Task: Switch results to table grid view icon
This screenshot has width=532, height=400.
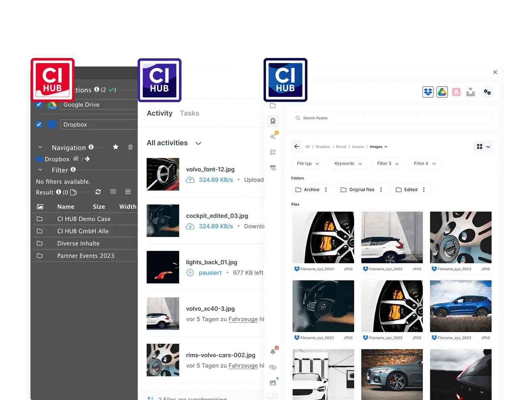Action: tap(113, 192)
